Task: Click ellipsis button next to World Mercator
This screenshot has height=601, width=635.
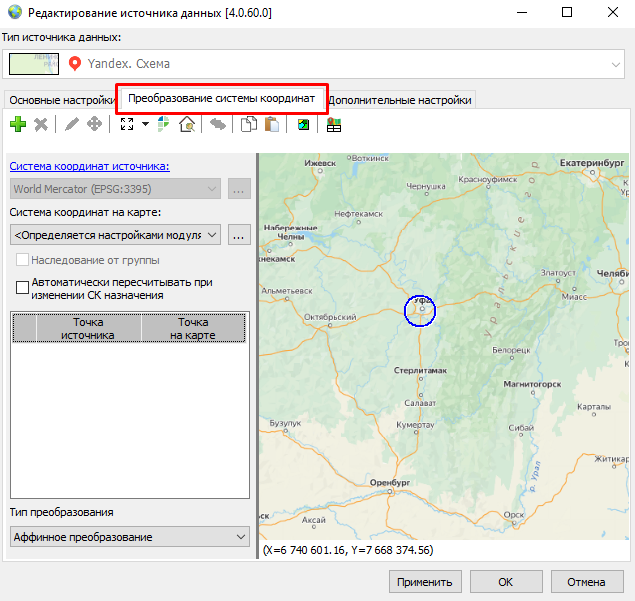Action: coord(239,189)
